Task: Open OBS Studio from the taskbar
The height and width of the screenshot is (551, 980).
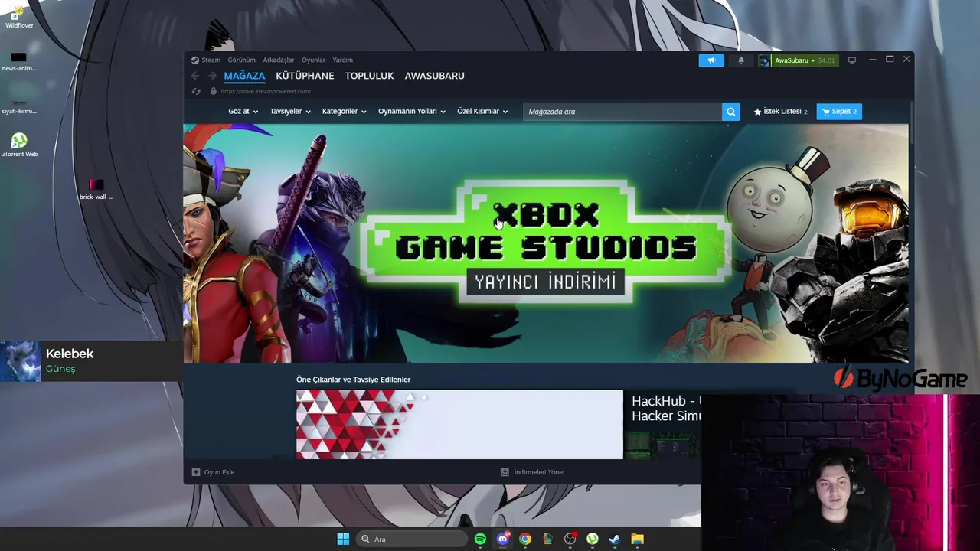Action: (570, 539)
